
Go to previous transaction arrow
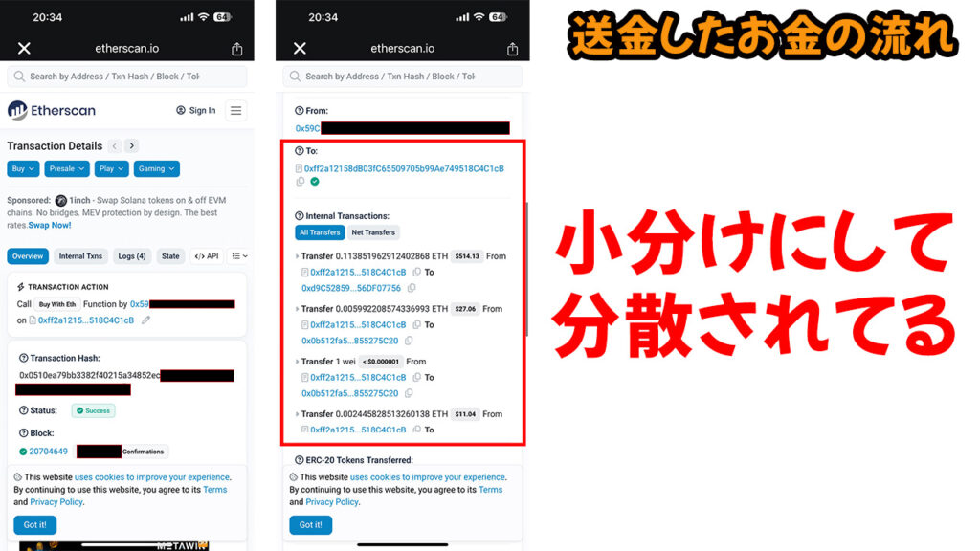click(114, 146)
